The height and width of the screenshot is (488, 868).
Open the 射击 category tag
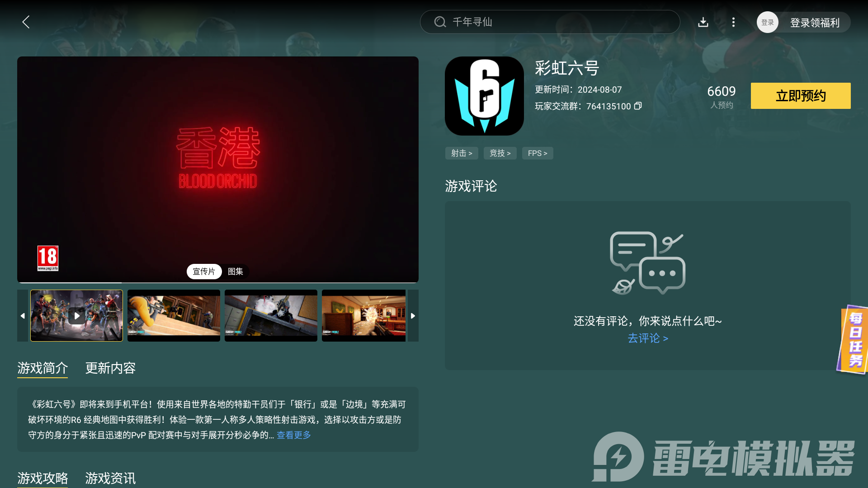point(461,153)
